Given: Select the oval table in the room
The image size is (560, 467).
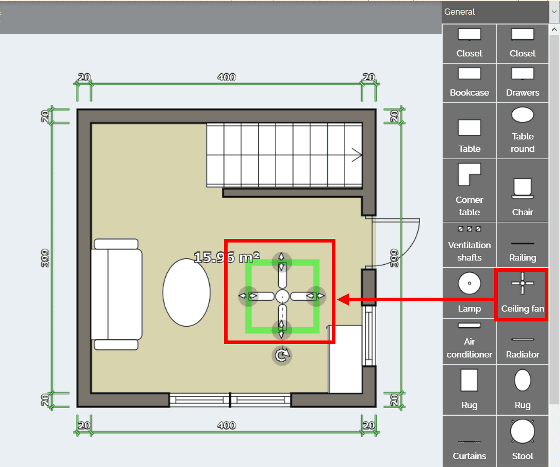Looking at the screenshot, I should tap(186, 292).
